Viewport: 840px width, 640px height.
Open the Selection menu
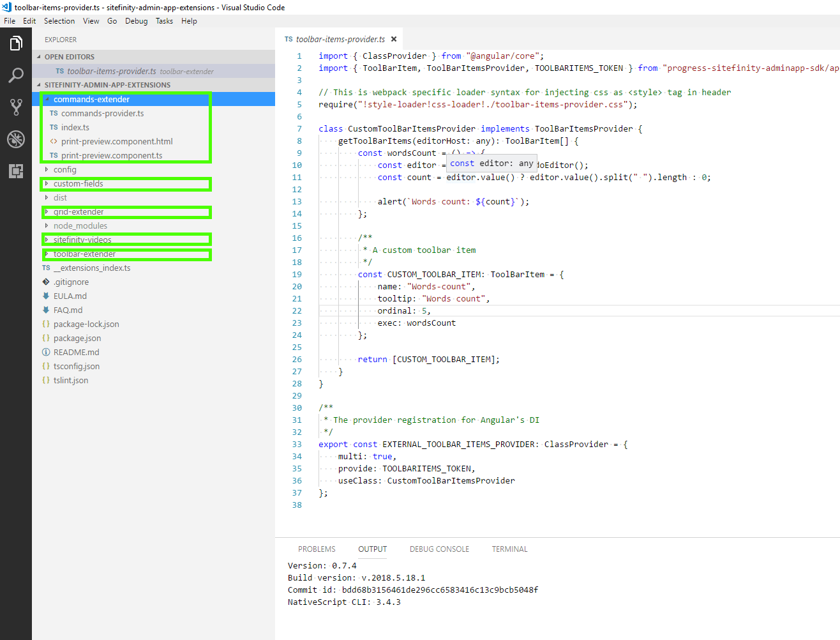pos(59,21)
